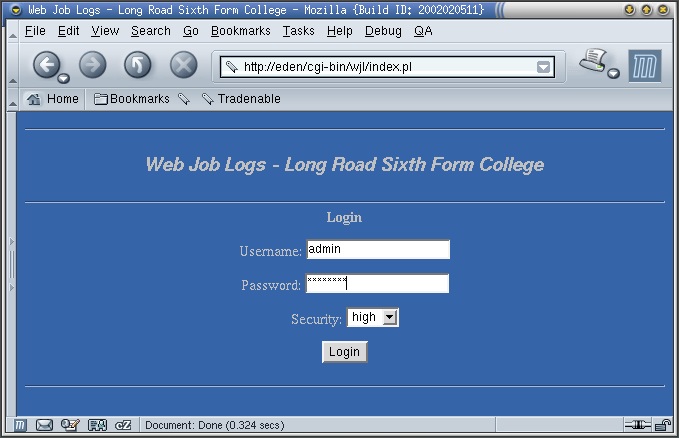Click the online/offline connection plug icon

click(x=637, y=425)
